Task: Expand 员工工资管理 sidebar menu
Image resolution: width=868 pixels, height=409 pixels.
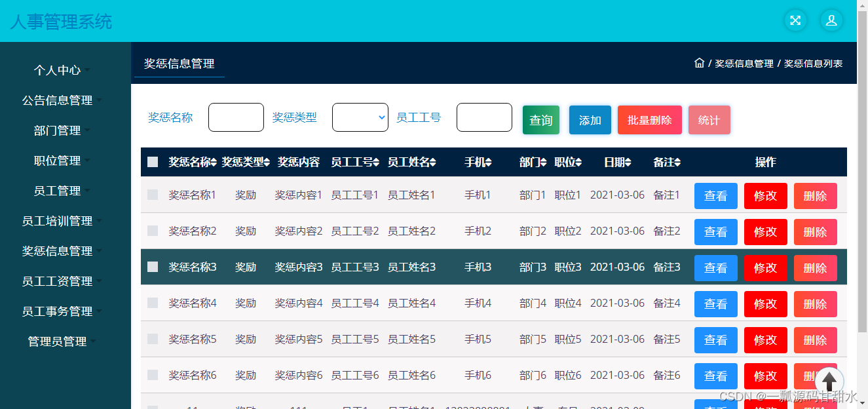Action: [x=62, y=281]
